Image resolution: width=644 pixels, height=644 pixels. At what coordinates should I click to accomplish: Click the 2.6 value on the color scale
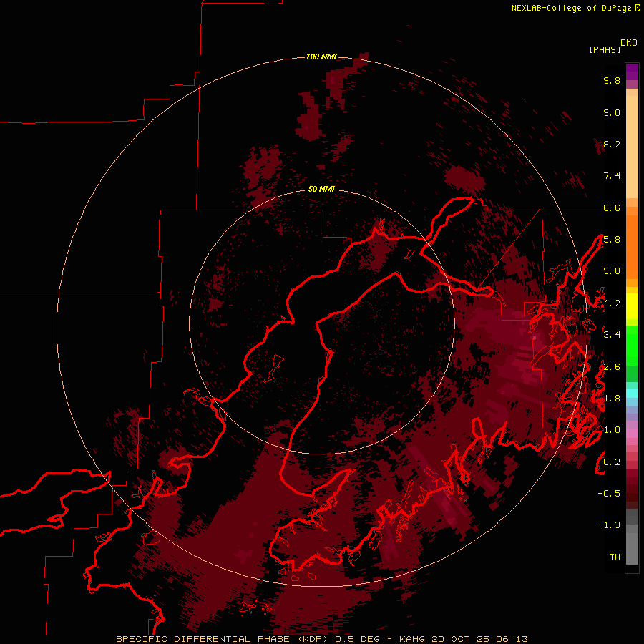(612, 367)
